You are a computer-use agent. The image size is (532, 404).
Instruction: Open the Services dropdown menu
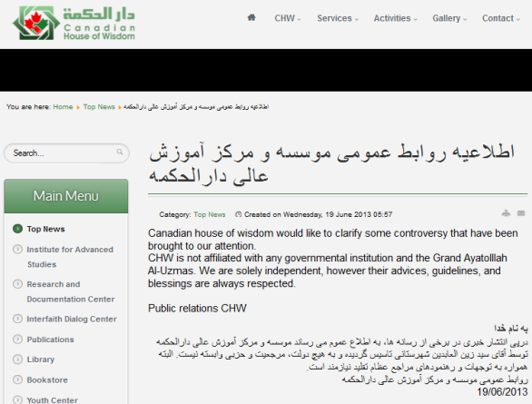coord(338,18)
